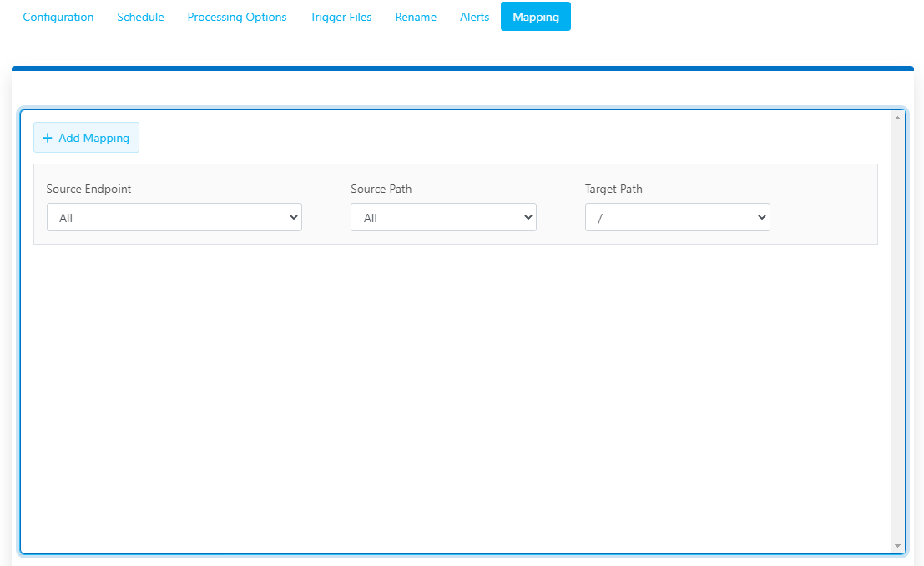Click the plus icon beside Add Mapping
The height and width of the screenshot is (566, 924).
tap(48, 138)
